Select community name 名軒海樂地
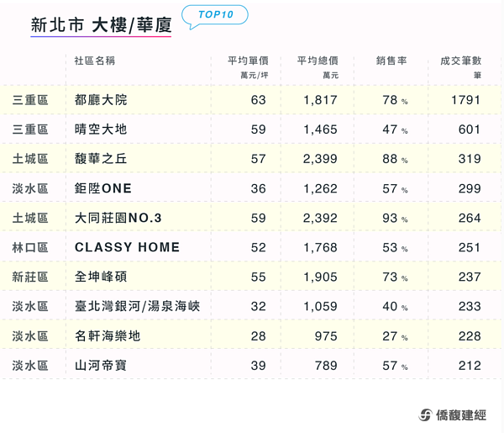Viewport: 504px width, 433px height. point(108,335)
